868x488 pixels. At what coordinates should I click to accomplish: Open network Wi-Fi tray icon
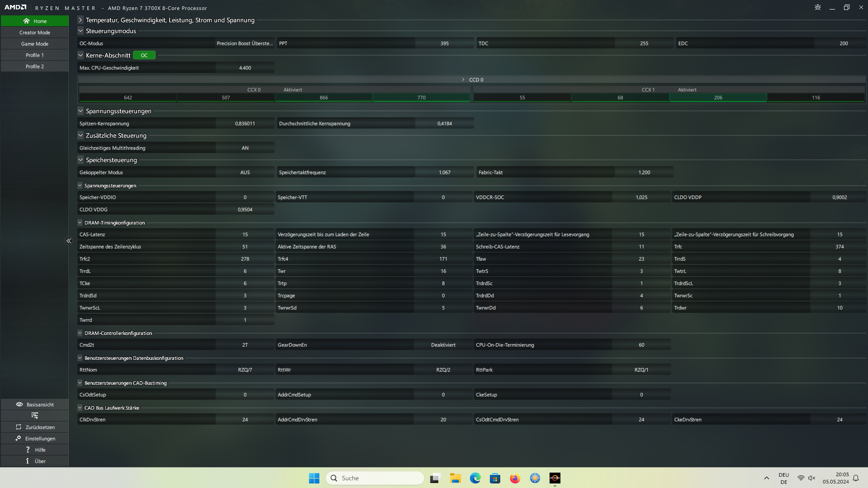point(801,478)
